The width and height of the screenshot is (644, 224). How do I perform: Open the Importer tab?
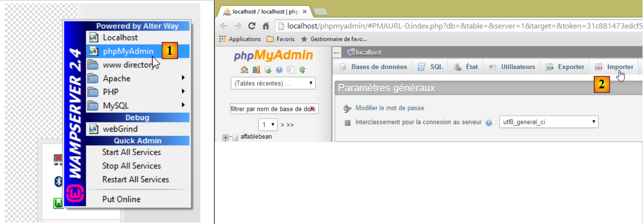[614, 67]
